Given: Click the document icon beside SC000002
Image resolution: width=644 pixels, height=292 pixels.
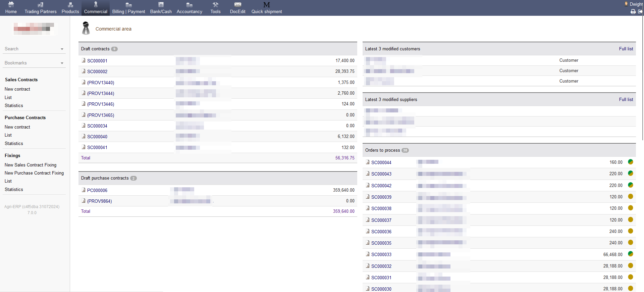Looking at the screenshot, I should tap(84, 71).
